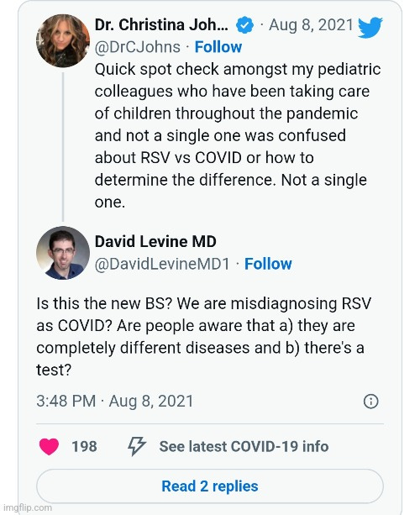Click the @DavidLevineMD1 handle
The width and height of the screenshot is (420, 515).
click(163, 264)
